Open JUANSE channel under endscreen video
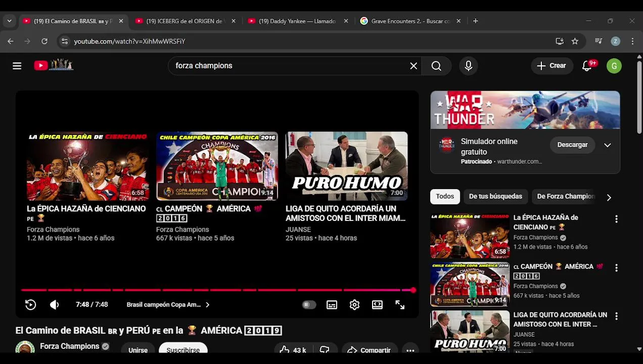Image resolution: width=643 pixels, height=364 pixels. 298,230
